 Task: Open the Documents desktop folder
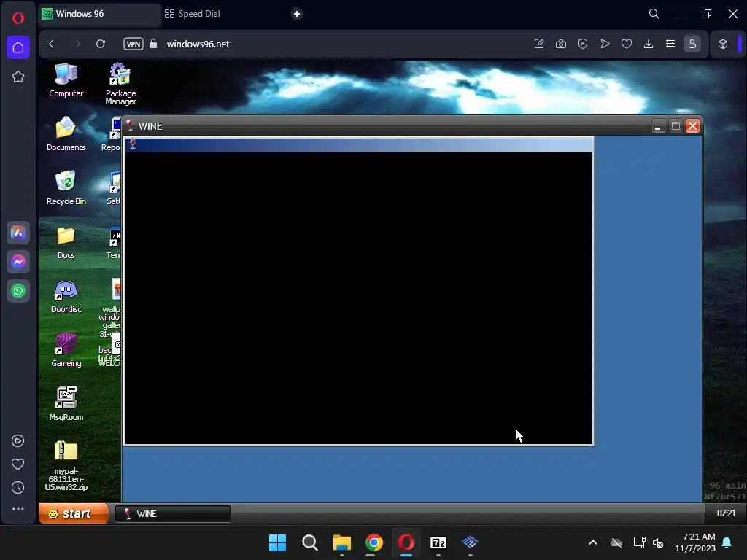[66, 134]
